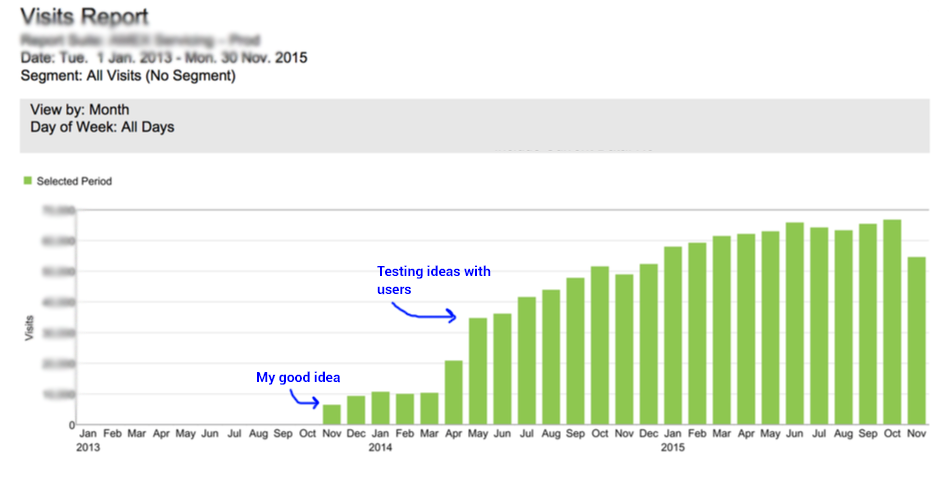
Task: Select the April 2014 bar
Action: pyautogui.click(x=453, y=393)
